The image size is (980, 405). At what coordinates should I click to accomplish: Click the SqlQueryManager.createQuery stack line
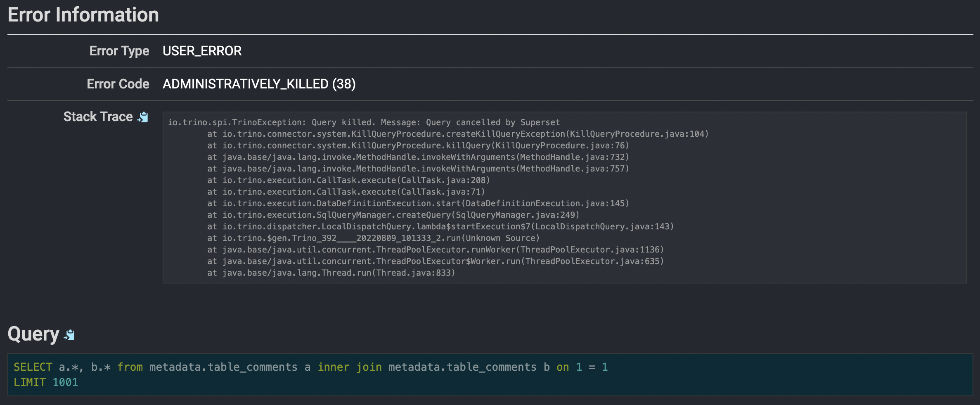coord(393,215)
